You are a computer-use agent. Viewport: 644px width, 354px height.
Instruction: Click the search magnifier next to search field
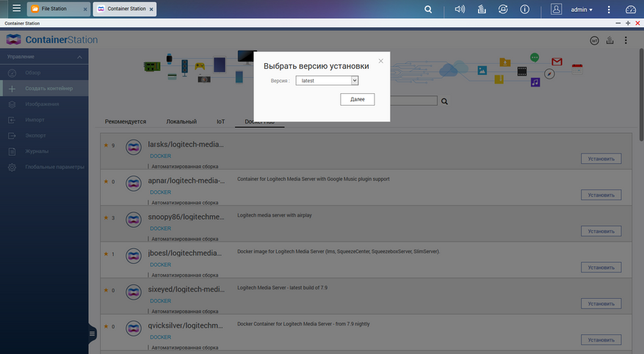point(444,101)
